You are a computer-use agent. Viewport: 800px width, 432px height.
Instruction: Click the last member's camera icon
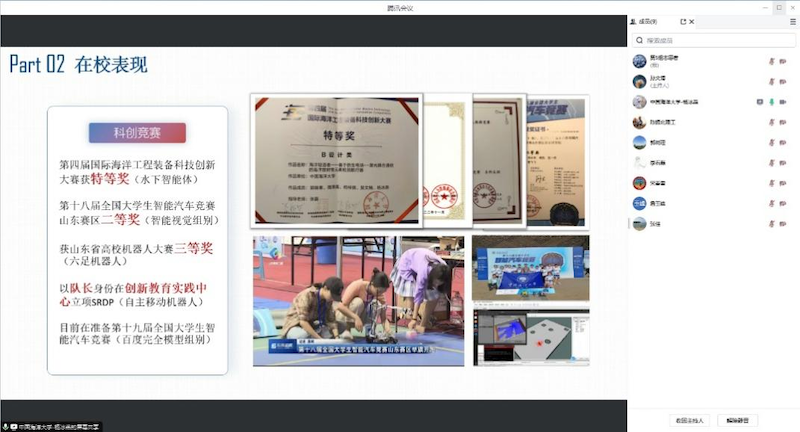[x=782, y=224]
